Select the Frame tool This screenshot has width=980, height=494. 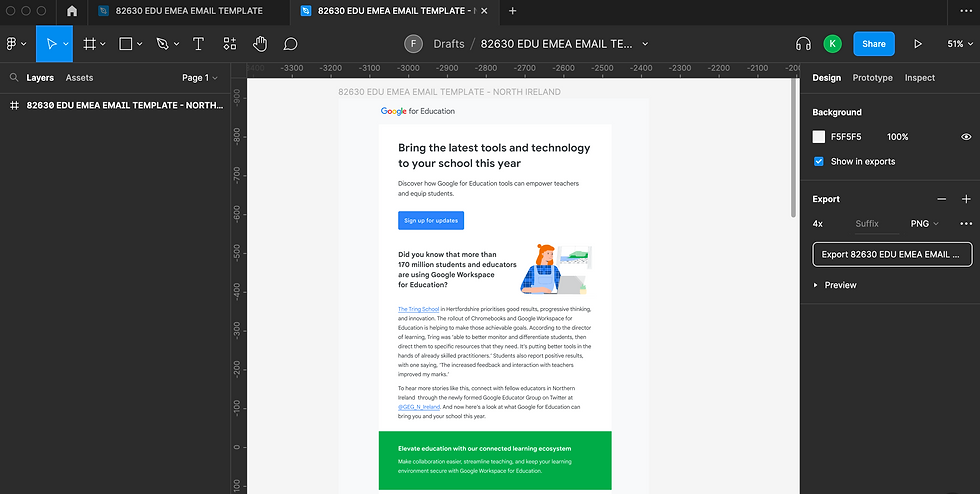89,44
